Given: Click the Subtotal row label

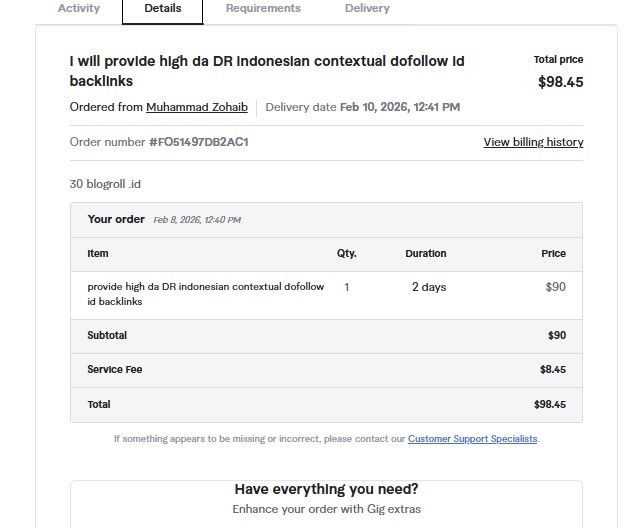Looking at the screenshot, I should tap(107, 336).
